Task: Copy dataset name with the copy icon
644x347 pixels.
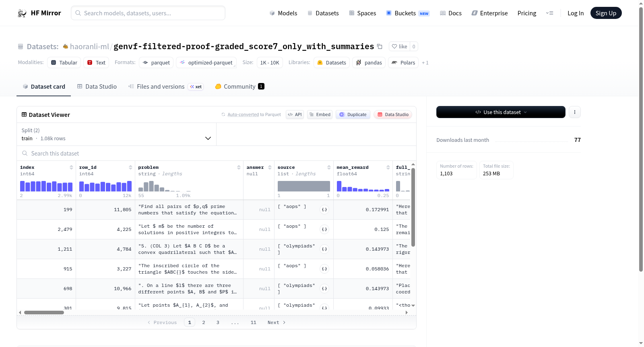Action: [380, 46]
